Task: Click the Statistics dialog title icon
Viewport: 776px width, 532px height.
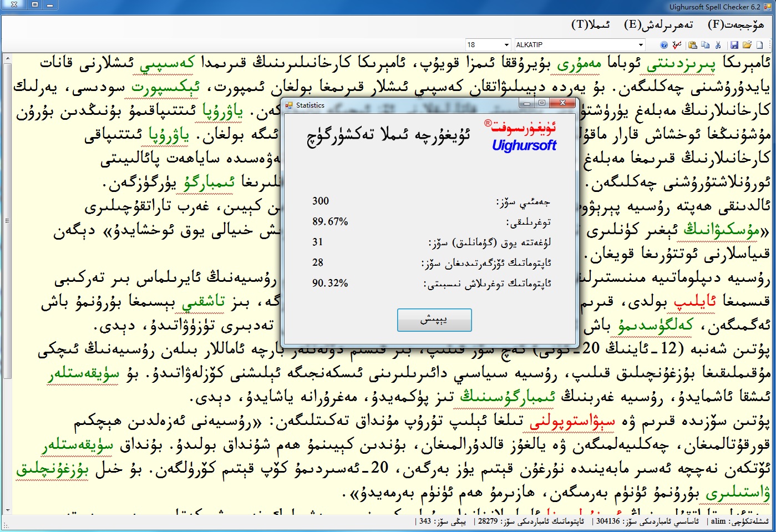Action: pos(288,105)
